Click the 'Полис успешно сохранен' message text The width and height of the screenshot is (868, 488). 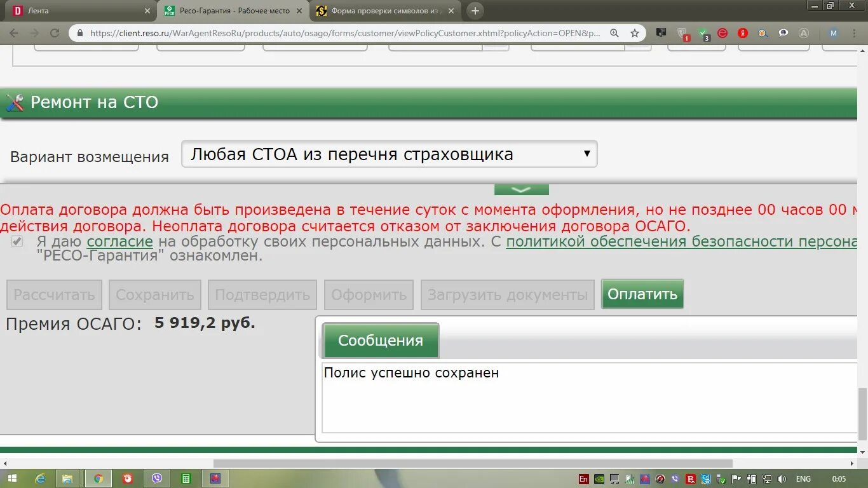point(411,373)
